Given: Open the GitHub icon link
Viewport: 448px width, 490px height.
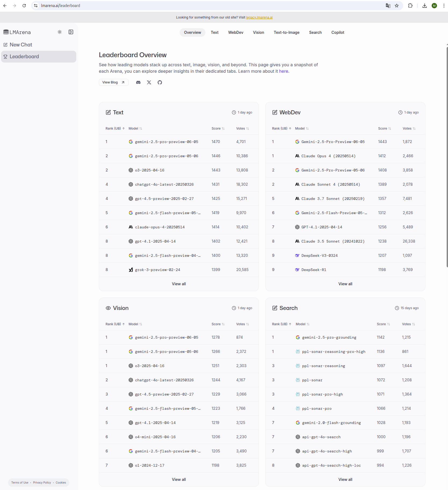Looking at the screenshot, I should [160, 82].
